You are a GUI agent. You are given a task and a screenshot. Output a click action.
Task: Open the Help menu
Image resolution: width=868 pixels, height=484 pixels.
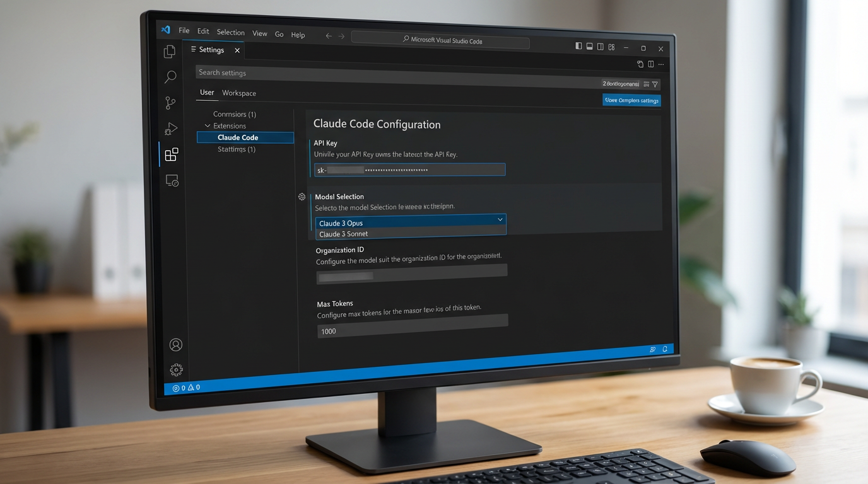(x=298, y=35)
